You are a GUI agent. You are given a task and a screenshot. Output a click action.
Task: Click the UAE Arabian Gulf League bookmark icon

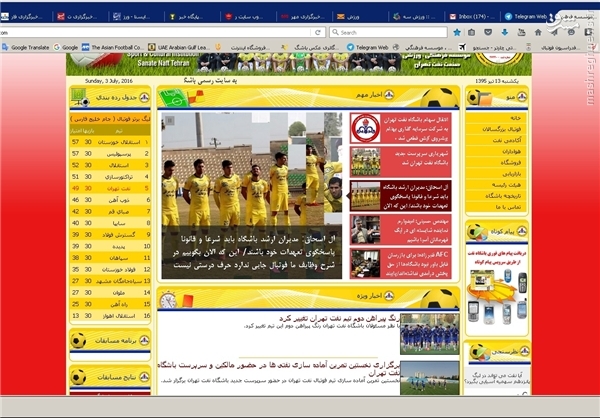[x=152, y=47]
